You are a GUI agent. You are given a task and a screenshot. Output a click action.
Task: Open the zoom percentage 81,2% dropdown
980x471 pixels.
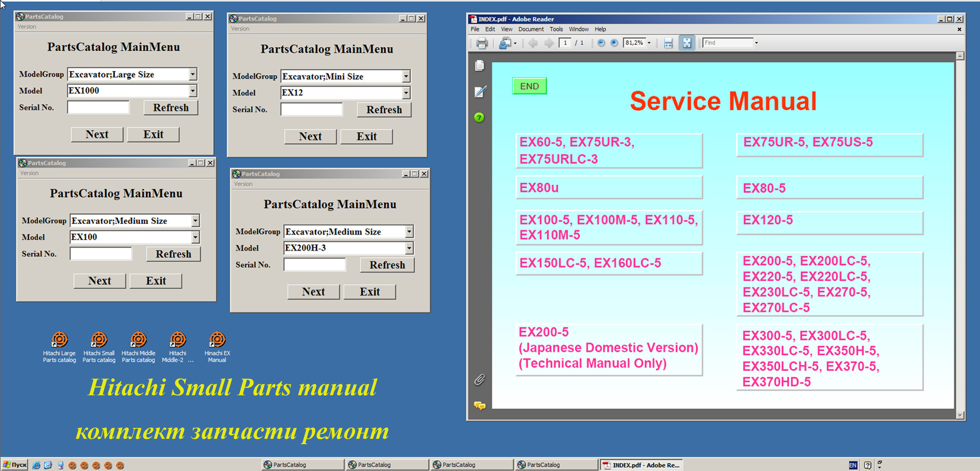(649, 43)
